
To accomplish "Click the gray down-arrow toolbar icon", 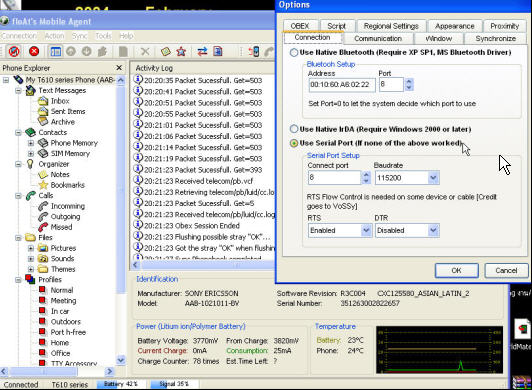I will pyautogui.click(x=87, y=52).
